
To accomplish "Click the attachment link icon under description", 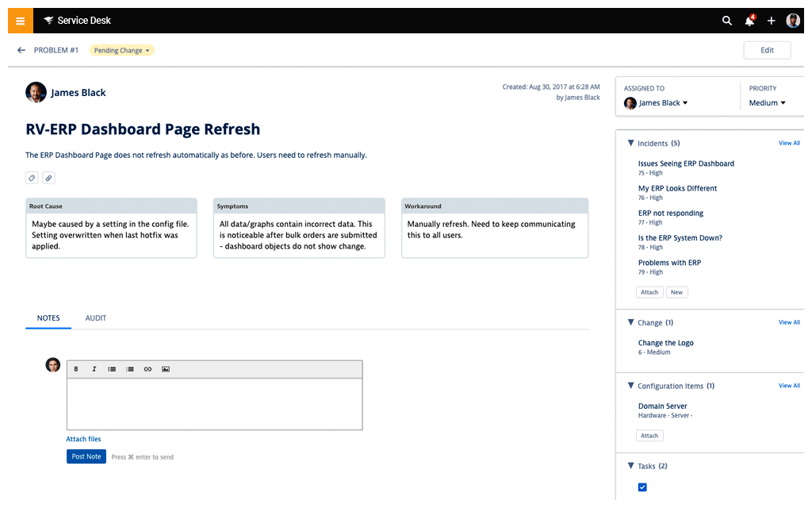I will click(48, 178).
